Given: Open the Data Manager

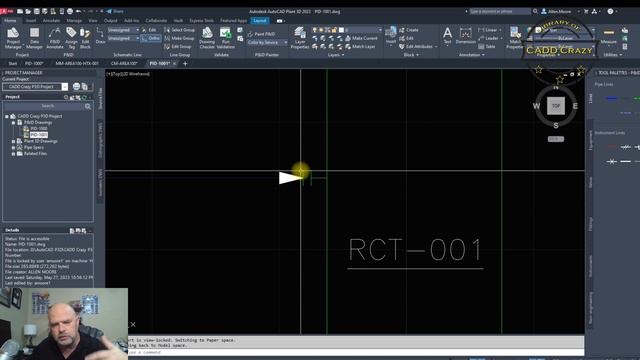Looking at the screenshot, I should point(34,38).
